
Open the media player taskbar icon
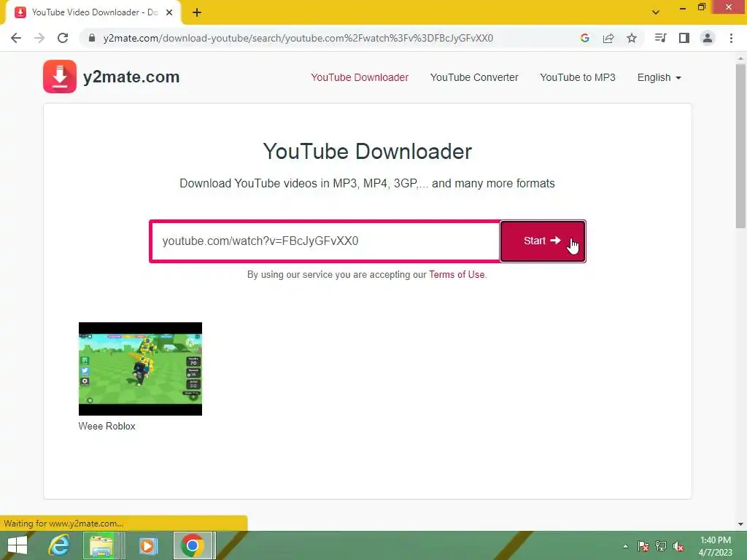[148, 545]
